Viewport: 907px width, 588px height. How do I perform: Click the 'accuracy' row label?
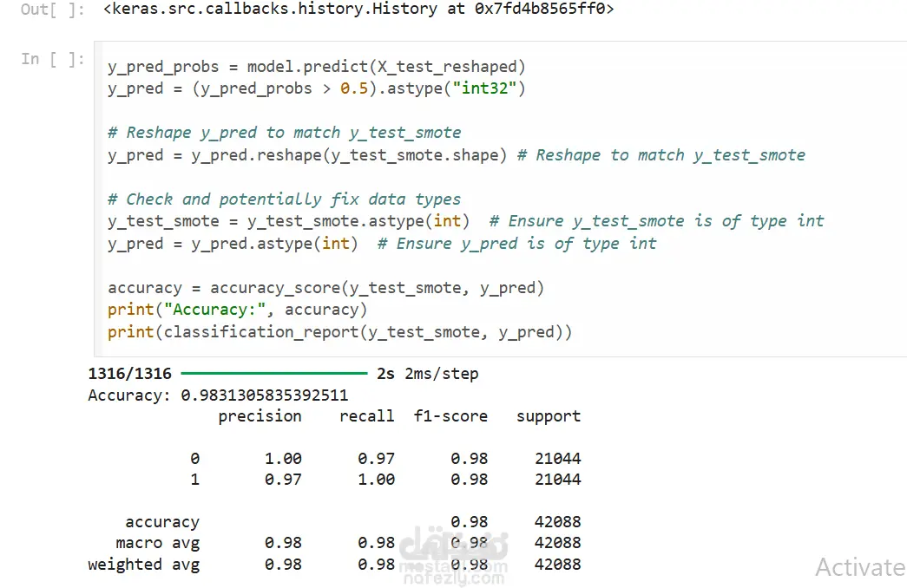coord(162,522)
